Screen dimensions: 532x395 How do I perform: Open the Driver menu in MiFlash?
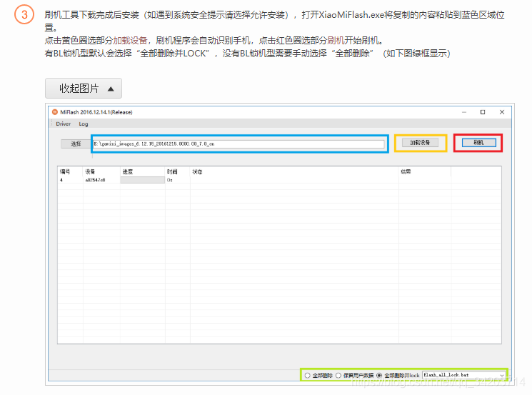pyautogui.click(x=64, y=124)
